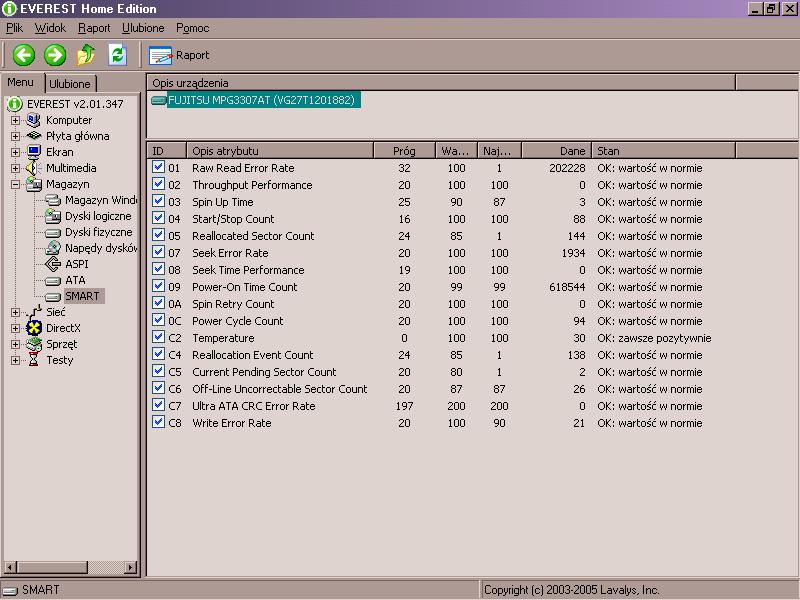Toggle the Write Error Rate checkbox

[158, 422]
